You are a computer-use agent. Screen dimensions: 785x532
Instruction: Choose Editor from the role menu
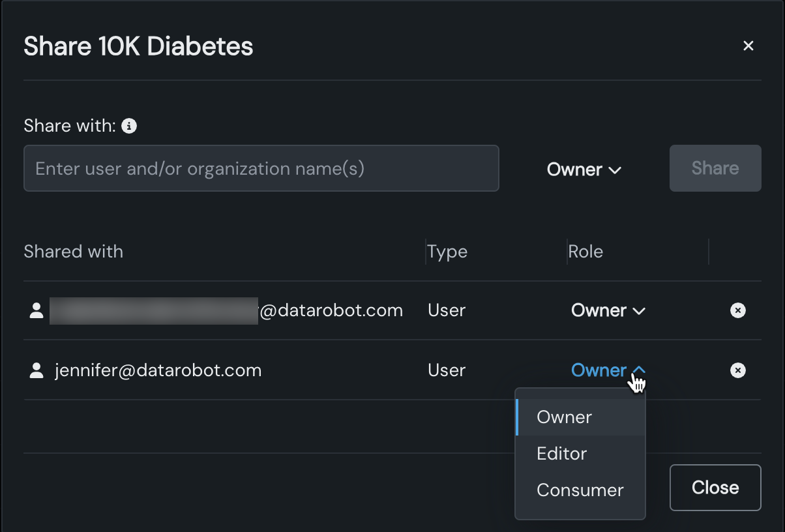tap(562, 454)
